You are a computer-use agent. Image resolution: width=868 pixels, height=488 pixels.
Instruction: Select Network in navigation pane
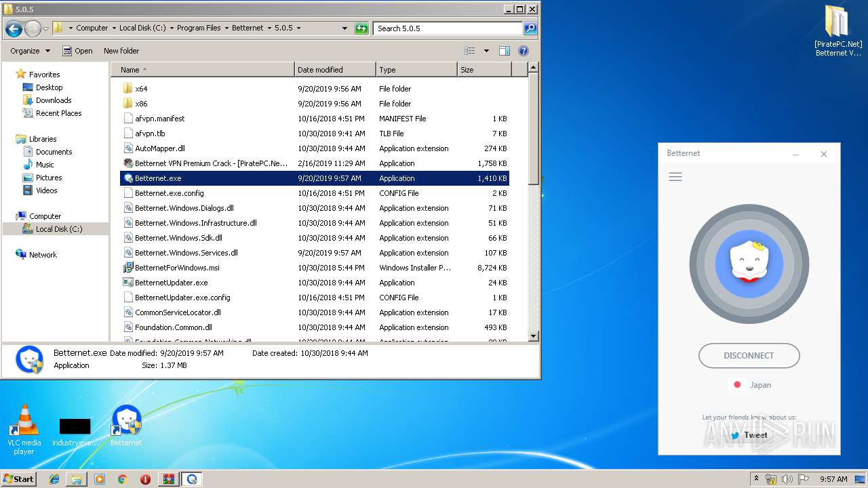pyautogui.click(x=43, y=255)
